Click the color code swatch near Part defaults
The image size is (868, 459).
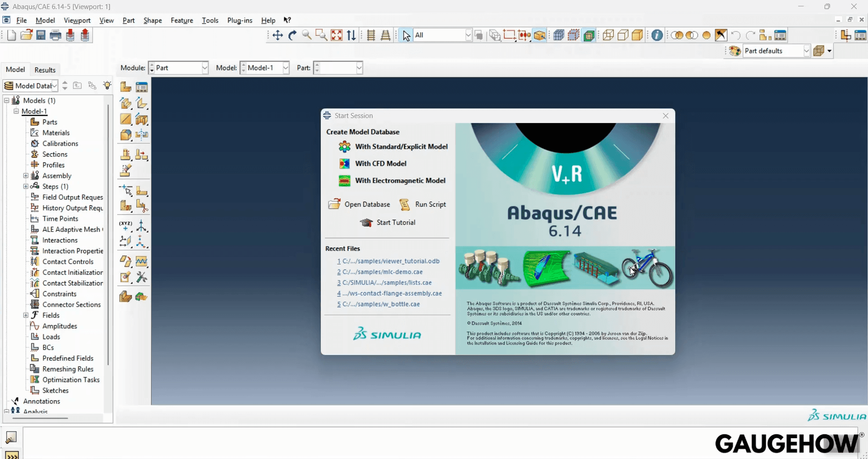point(735,51)
